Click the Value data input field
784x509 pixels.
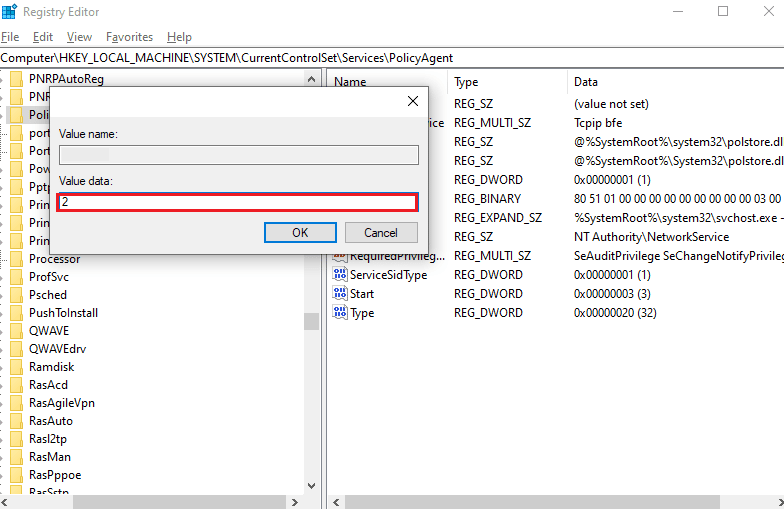tap(237, 202)
